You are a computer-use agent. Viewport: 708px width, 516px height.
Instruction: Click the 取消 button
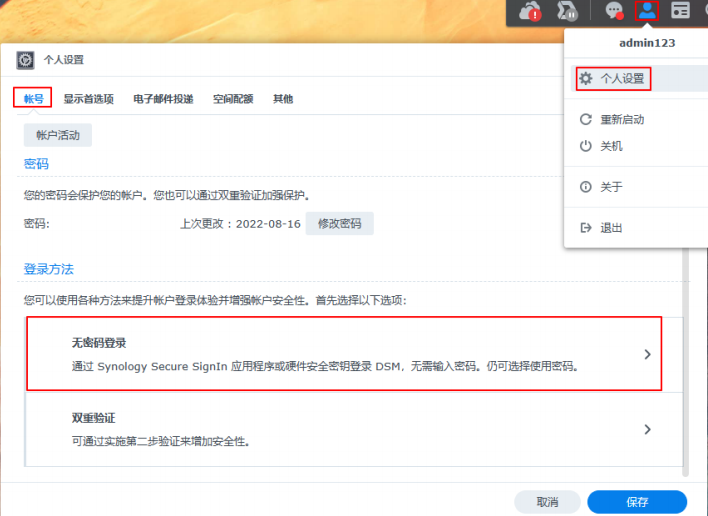click(547, 502)
